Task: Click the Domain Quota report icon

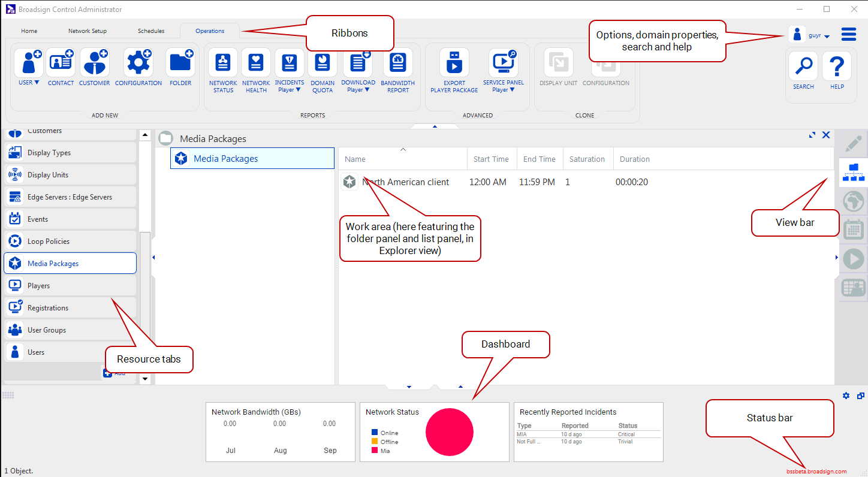Action: (323, 64)
